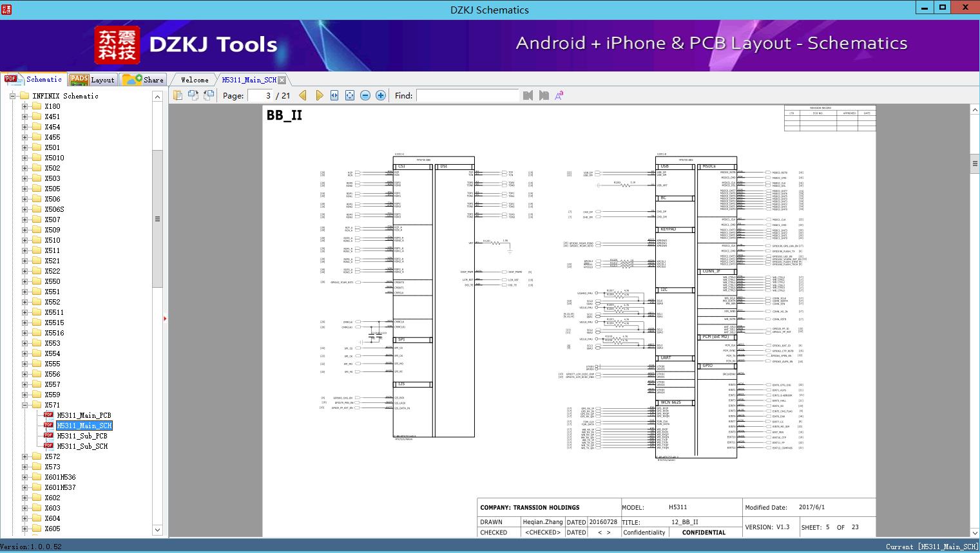Click the red side panel collapse arrow
Viewport: 980px width, 553px height.
[x=165, y=319]
